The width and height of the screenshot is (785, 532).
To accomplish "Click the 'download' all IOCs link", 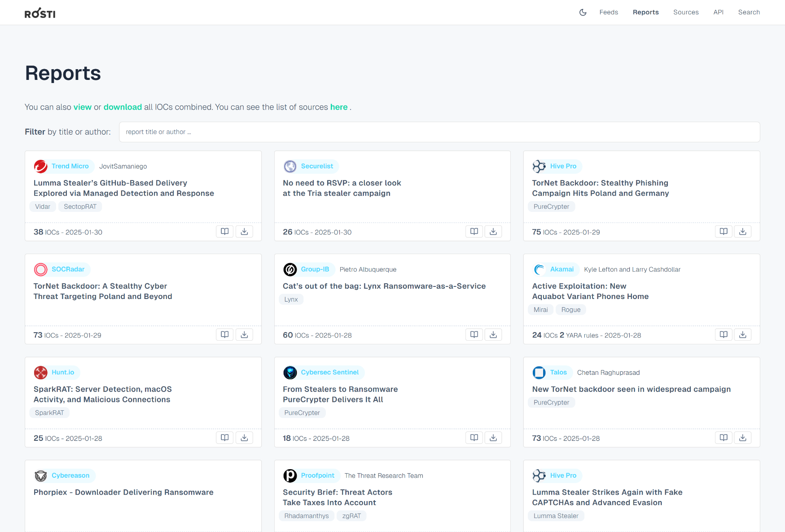I will 123,107.
